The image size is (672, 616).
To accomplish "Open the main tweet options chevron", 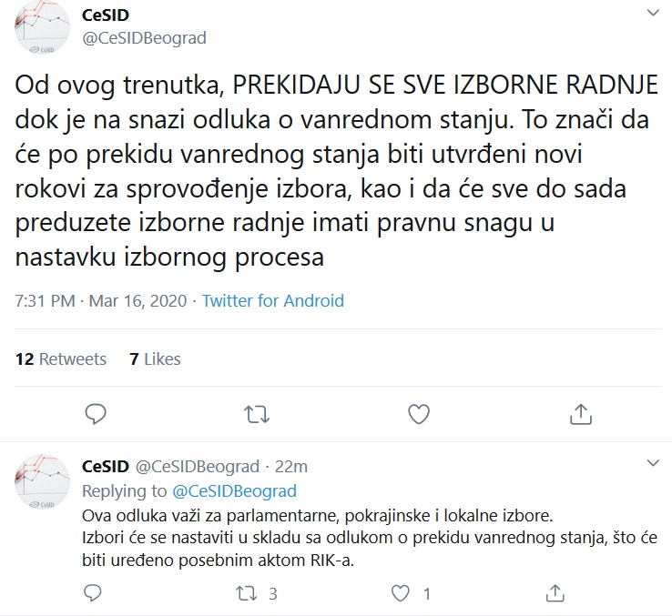I will (x=652, y=13).
